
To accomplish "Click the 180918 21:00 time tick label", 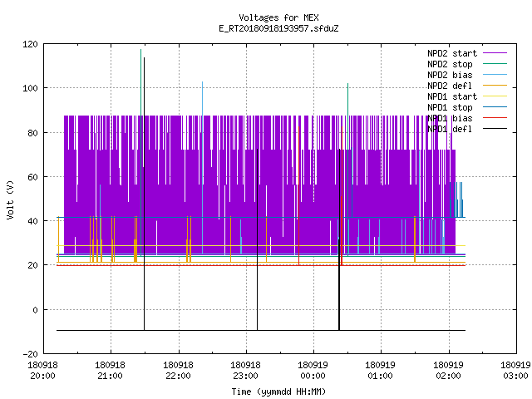I will 110,371.
